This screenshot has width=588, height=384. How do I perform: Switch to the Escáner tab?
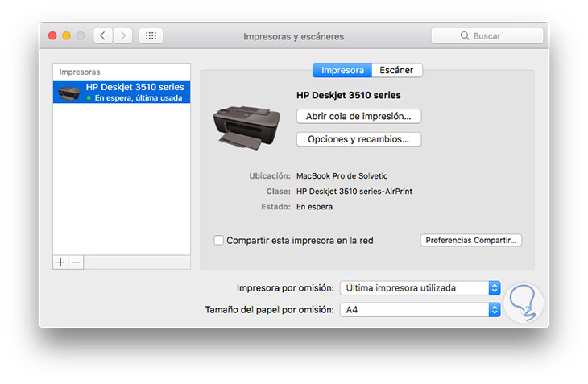point(397,70)
